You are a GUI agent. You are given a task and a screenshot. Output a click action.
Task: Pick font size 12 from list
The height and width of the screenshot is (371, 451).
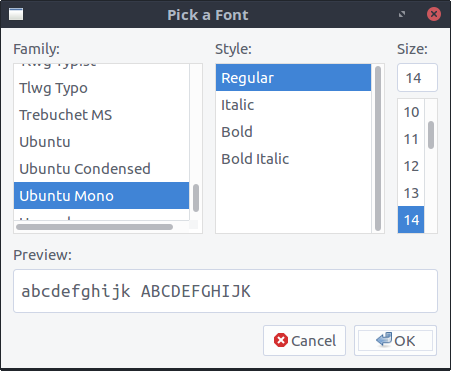[x=411, y=166]
